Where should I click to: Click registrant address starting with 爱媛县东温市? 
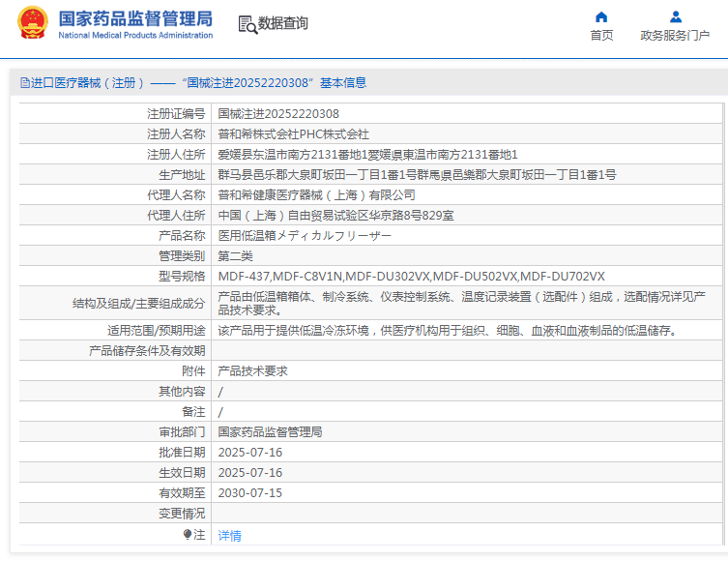367,154
